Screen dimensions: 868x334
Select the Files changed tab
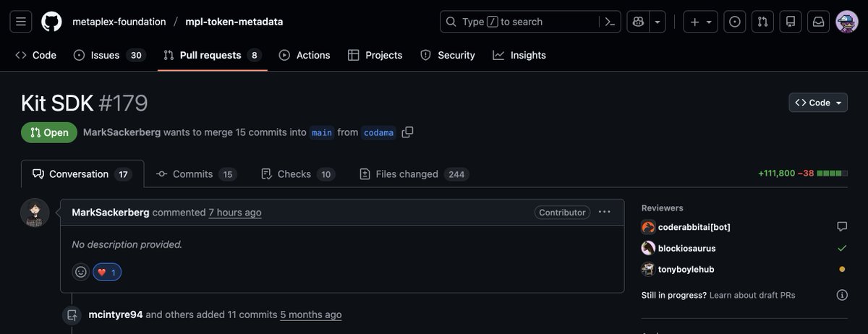coord(414,174)
